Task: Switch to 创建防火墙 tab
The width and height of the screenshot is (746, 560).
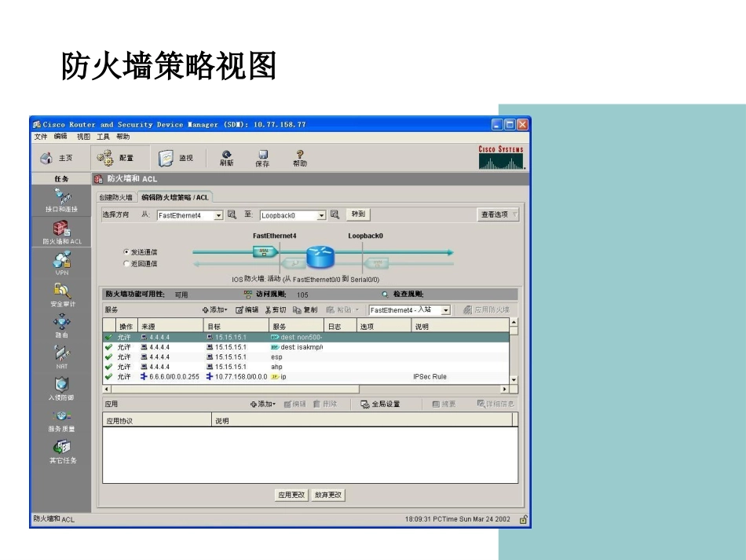Action: click(115, 197)
